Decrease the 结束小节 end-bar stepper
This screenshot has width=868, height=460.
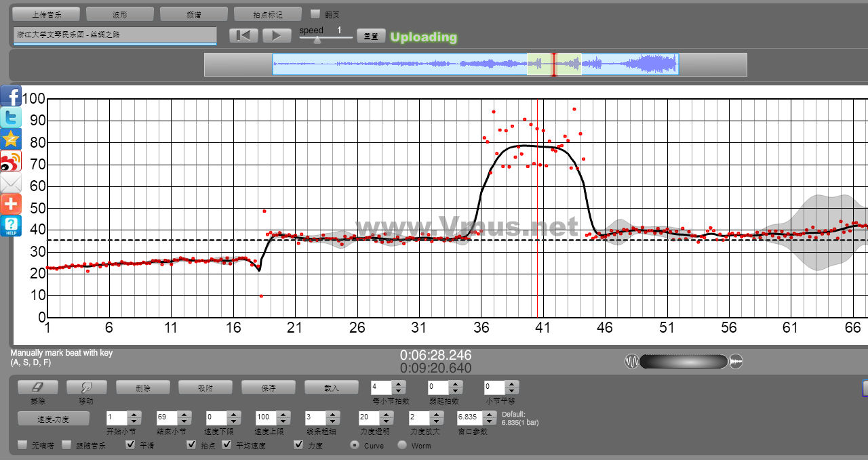(183, 421)
